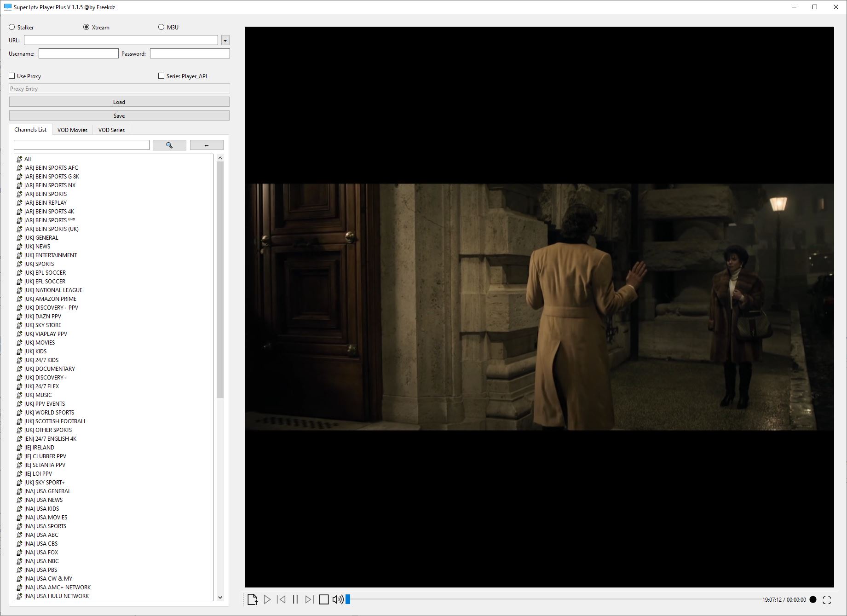Click the play button
The height and width of the screenshot is (616, 847).
[267, 599]
